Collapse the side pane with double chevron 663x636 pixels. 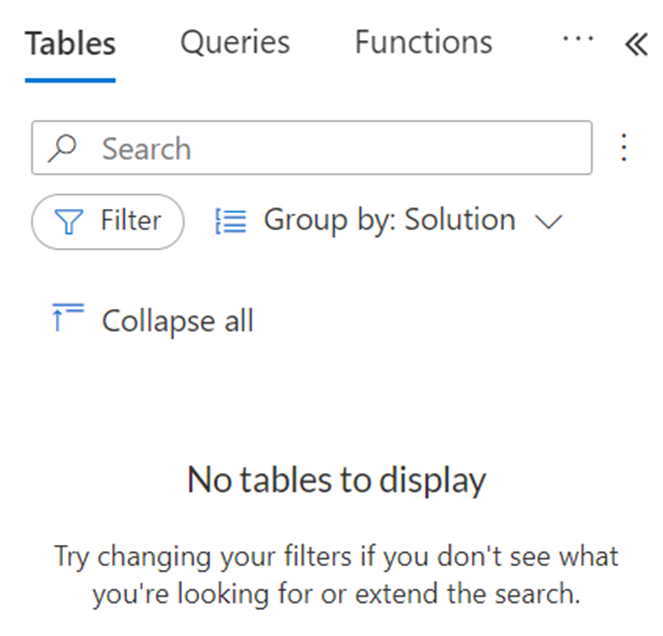(x=636, y=44)
